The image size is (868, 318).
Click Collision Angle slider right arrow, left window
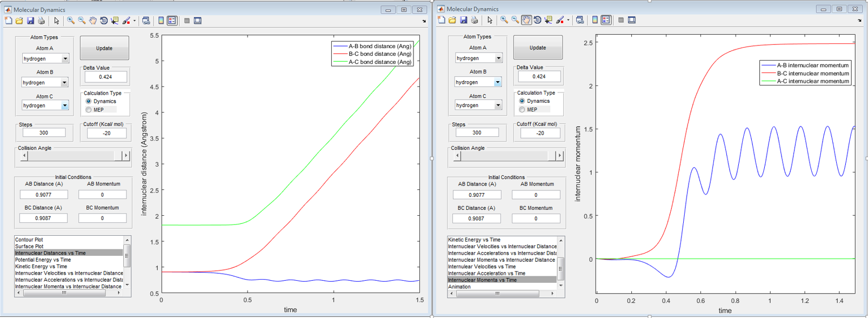tap(126, 156)
